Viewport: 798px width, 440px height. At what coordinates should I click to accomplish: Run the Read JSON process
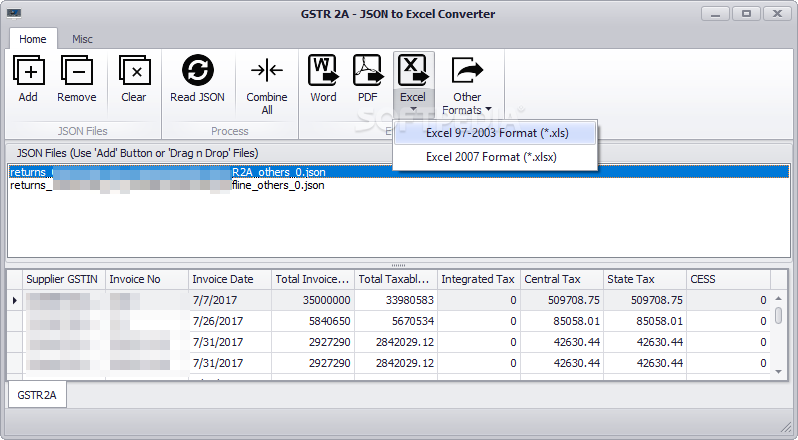click(197, 78)
